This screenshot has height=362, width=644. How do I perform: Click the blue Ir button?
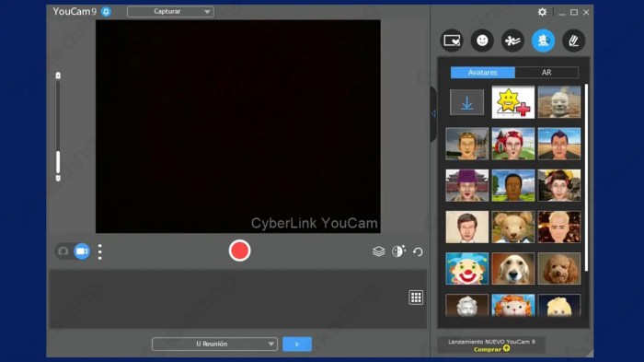click(x=297, y=344)
